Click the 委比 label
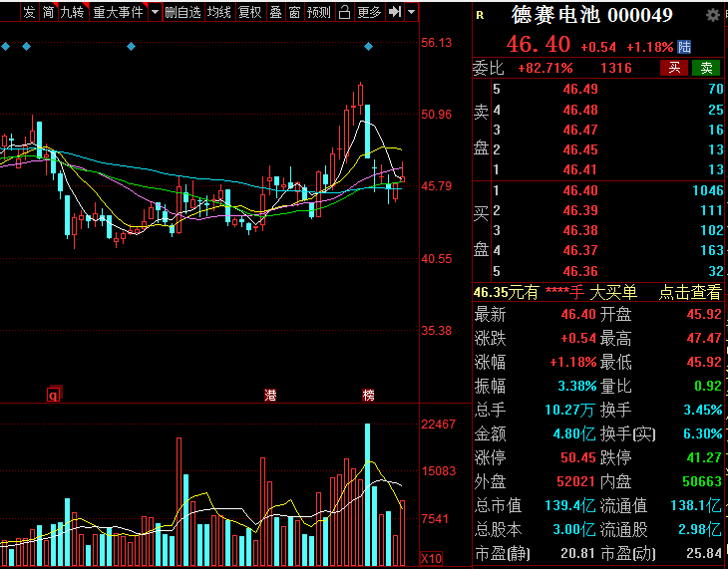The image size is (728, 569). [x=488, y=68]
